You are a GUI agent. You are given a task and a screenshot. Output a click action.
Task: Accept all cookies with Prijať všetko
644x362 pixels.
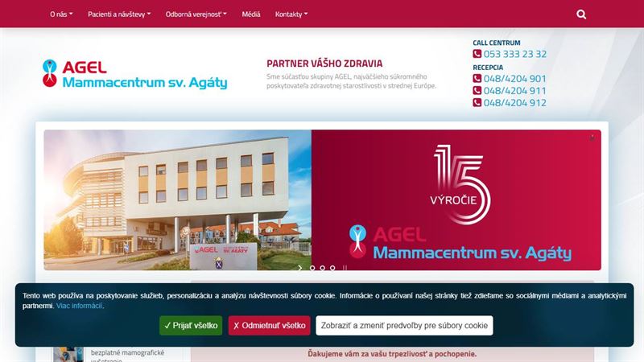click(191, 326)
